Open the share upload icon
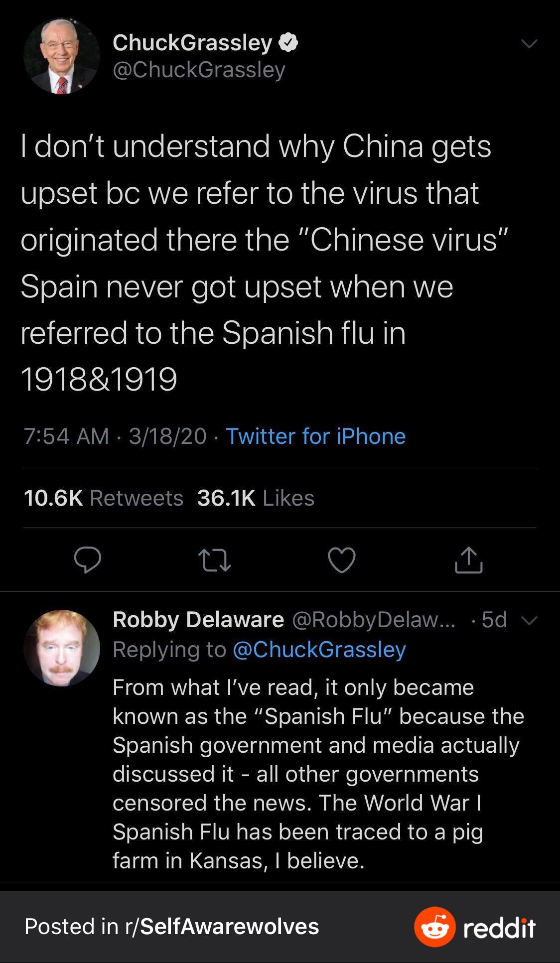The width and height of the screenshot is (560, 963). (x=469, y=560)
